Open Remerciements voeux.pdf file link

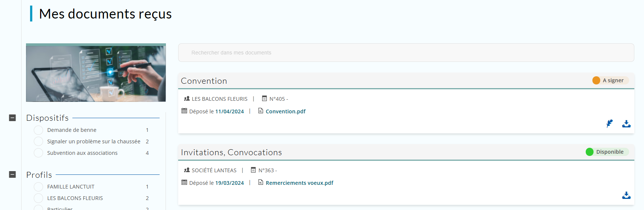pos(299,183)
